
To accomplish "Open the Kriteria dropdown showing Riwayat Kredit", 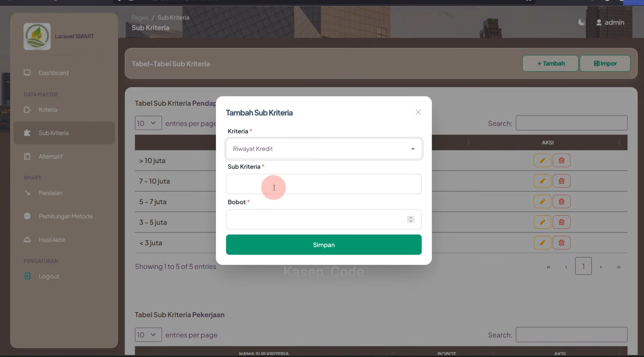I will 324,149.
